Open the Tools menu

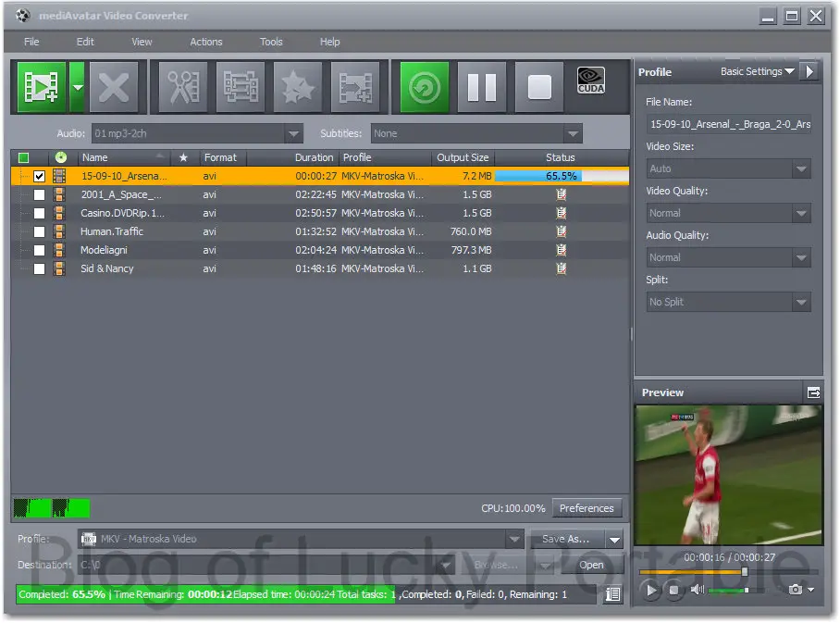click(271, 42)
